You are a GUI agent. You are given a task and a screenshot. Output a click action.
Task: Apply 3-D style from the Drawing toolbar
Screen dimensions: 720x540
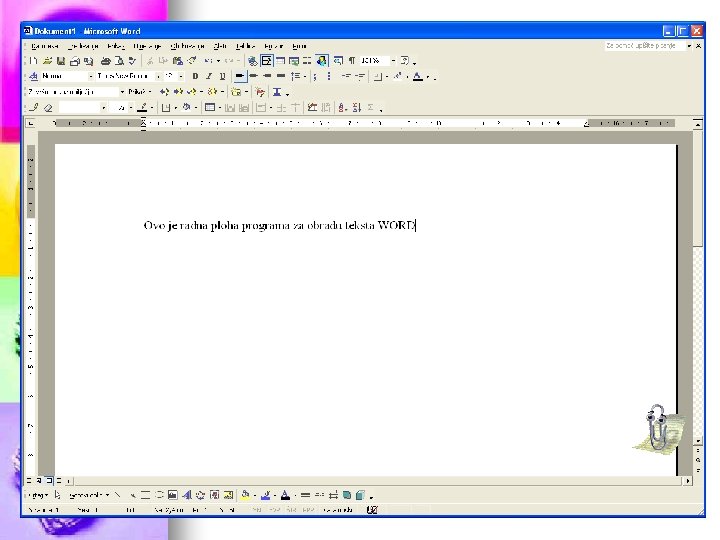(360, 495)
